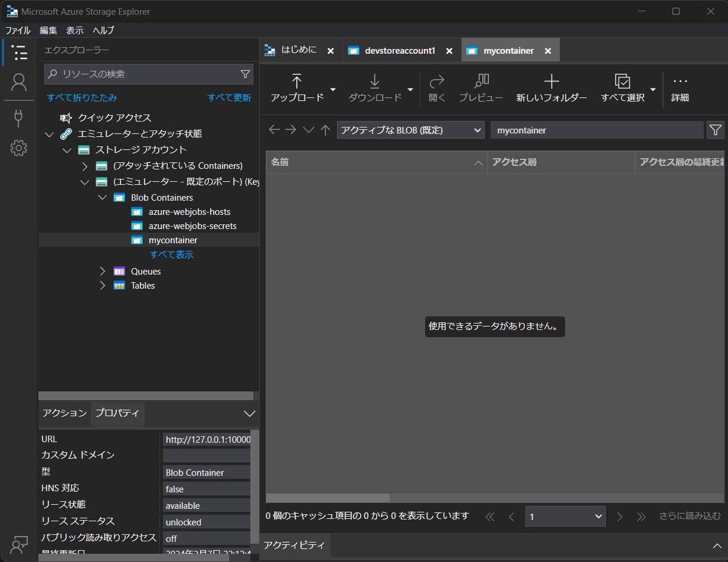Expand the Queues node
The image size is (728, 562).
pyautogui.click(x=102, y=271)
